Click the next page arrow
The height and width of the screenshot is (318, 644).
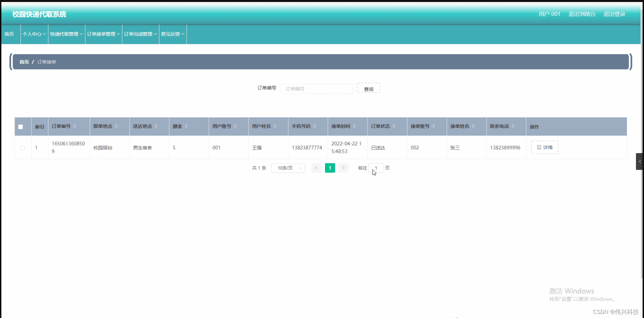(x=343, y=168)
